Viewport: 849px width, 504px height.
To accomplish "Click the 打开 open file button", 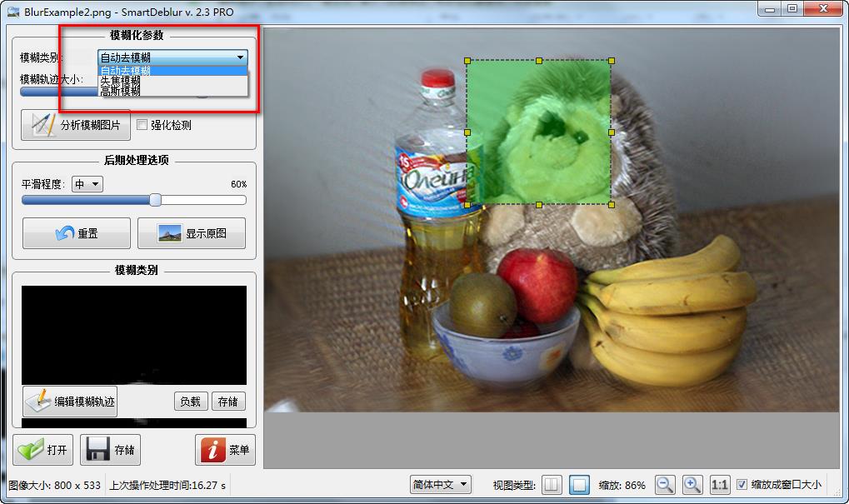I will (42, 449).
